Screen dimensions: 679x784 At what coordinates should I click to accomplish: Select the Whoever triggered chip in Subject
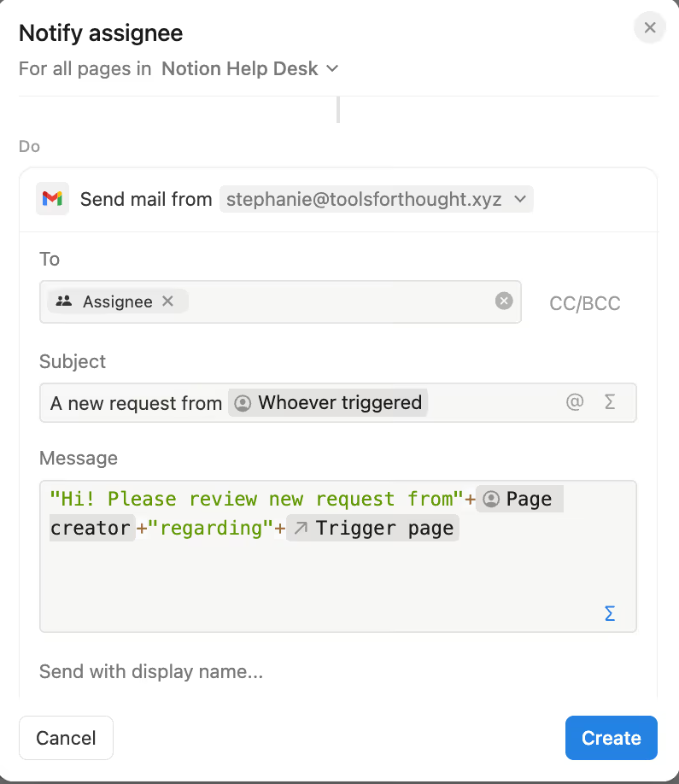[x=329, y=403]
